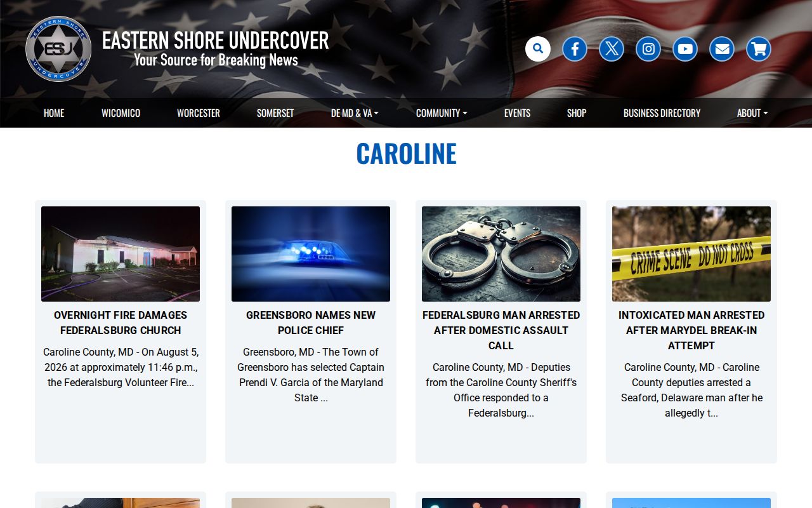Image resolution: width=812 pixels, height=508 pixels.
Task: Open the Business Directory page
Action: coord(662,113)
